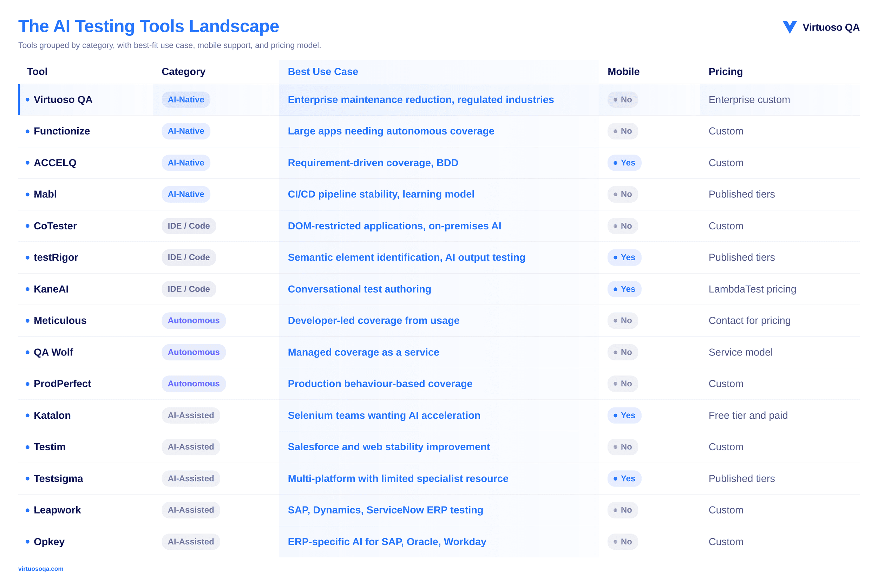Select the Best Use Case column header
Screen dimensions: 878x588
coord(323,72)
